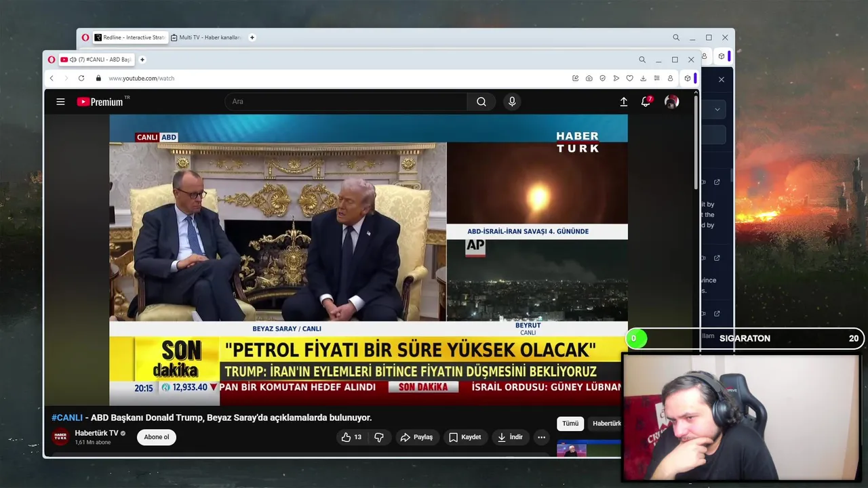Go back in front browser window
This screenshot has width=868, height=488.
tap(52, 79)
